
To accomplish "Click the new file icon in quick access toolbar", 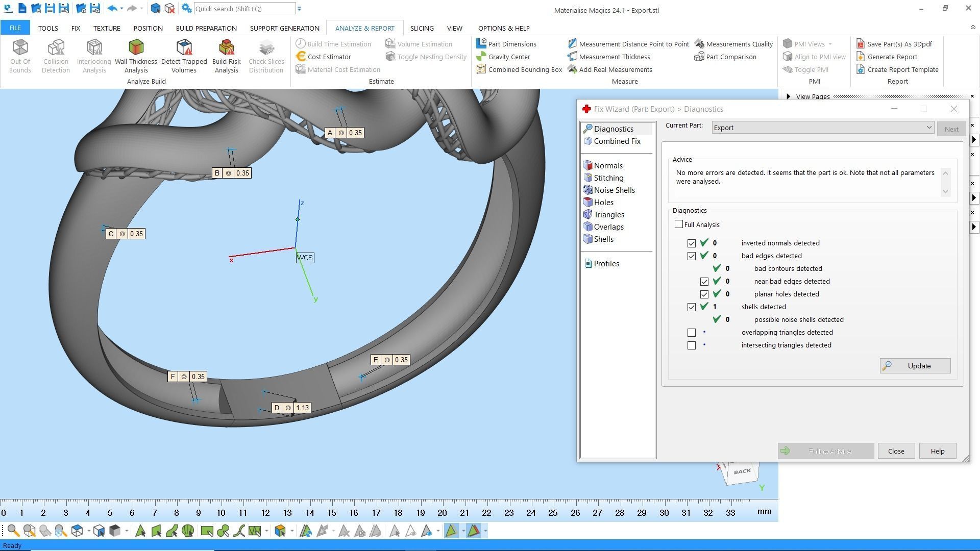I will click(x=22, y=8).
